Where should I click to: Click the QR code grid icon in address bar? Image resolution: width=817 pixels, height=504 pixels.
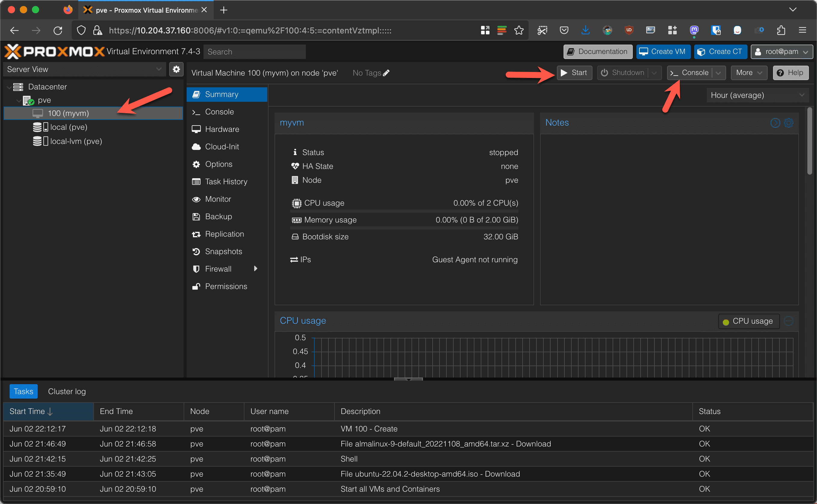pos(485,30)
